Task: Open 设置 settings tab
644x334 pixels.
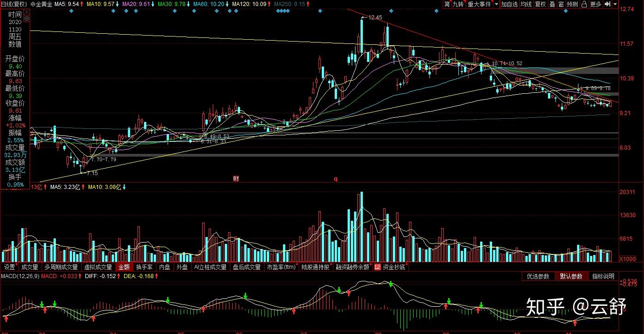Action: 10,267
